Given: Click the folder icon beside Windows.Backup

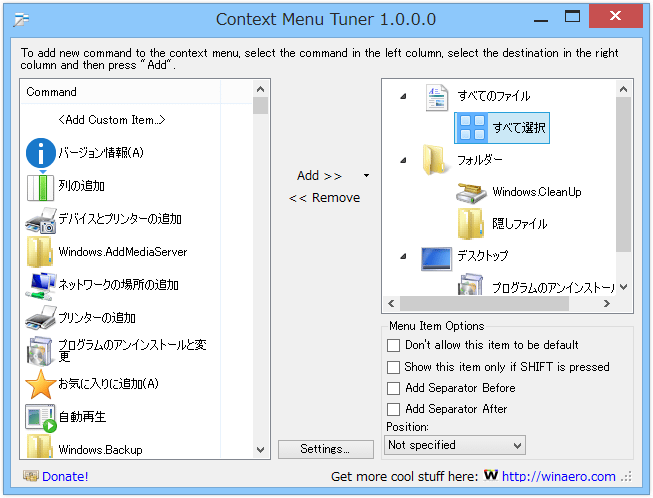Looking at the screenshot, I should point(40,446).
